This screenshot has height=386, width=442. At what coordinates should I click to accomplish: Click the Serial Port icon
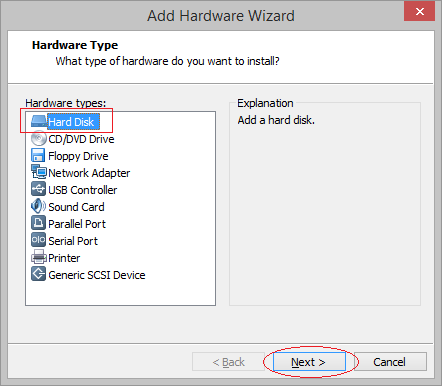[38, 240]
